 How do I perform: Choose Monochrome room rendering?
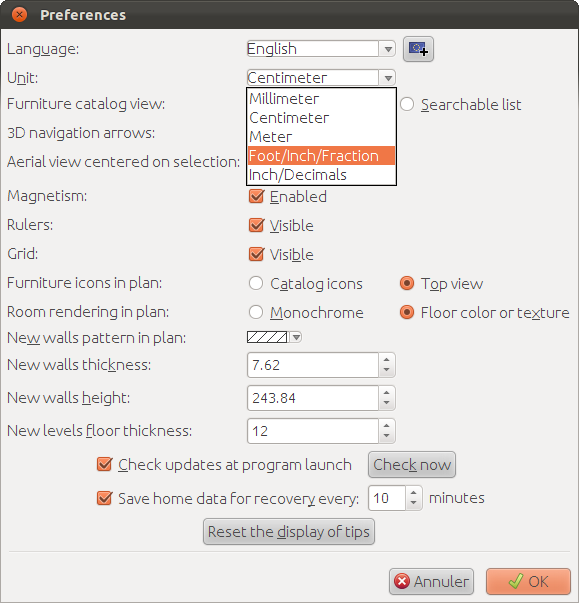[x=256, y=312]
